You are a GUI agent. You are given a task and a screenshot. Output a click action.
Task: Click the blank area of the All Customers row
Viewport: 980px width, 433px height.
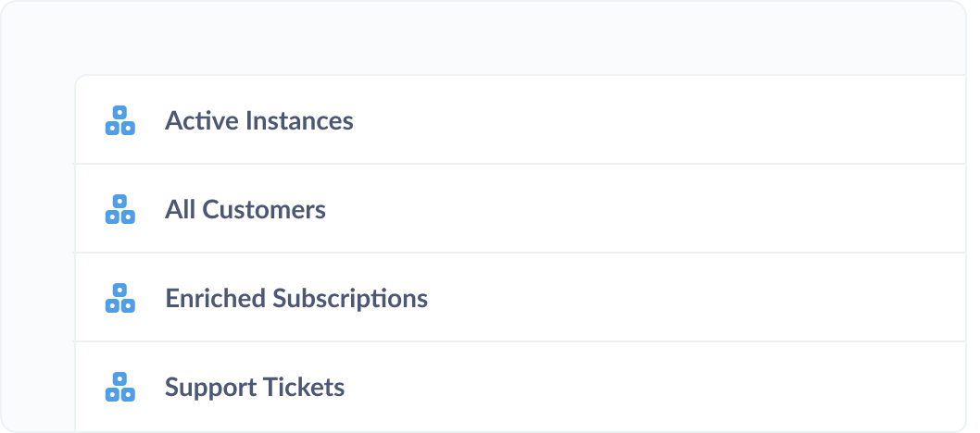pyautogui.click(x=644, y=209)
